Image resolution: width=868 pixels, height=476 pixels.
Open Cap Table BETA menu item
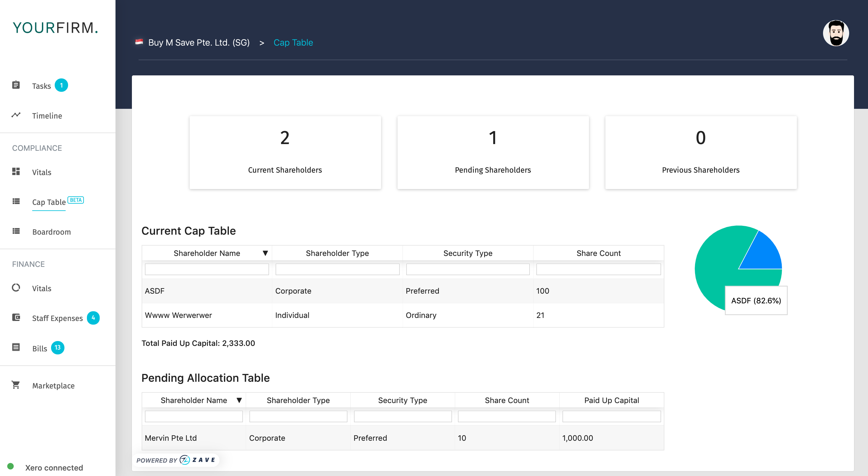click(49, 202)
